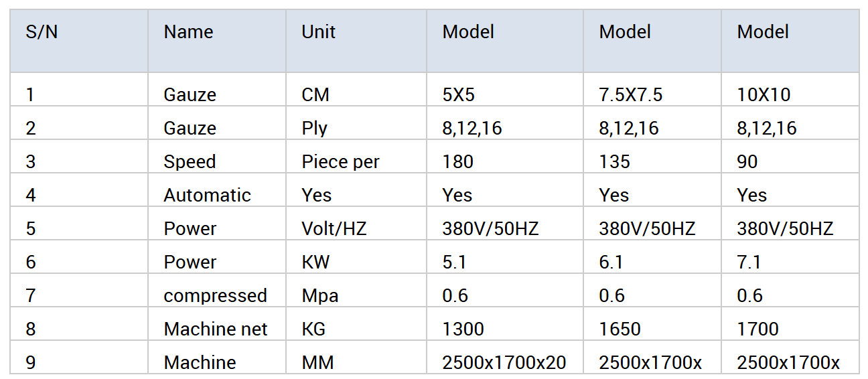Select the 7.5X7.5 gauze size cell
Viewport: 868px width, 379px height.
[x=630, y=95]
